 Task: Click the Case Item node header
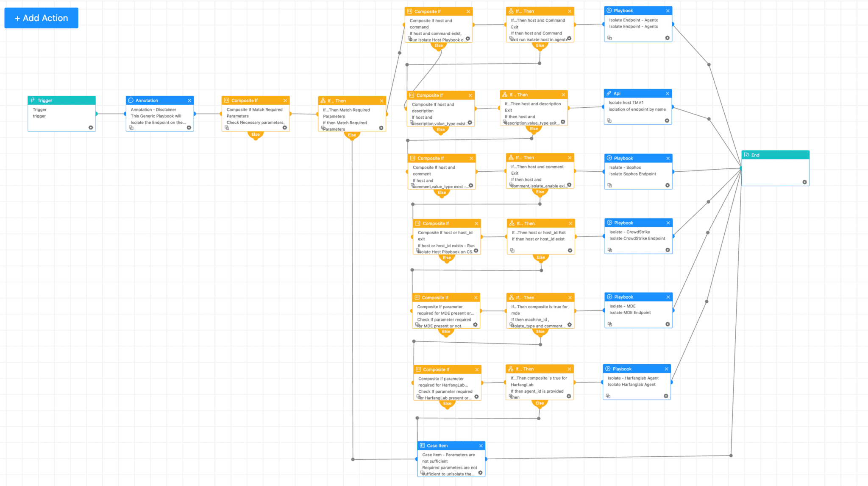click(449, 446)
